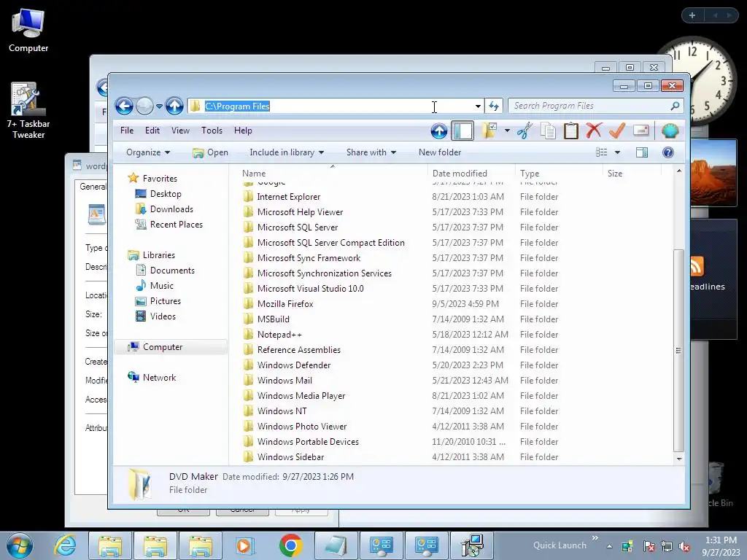Image resolution: width=747 pixels, height=560 pixels.
Task: Open the View menu
Action: [181, 131]
